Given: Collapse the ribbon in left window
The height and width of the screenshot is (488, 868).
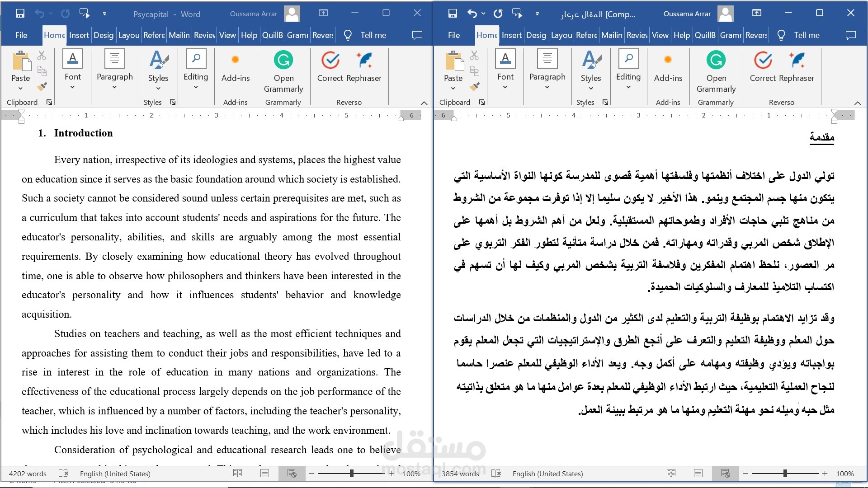Looking at the screenshot, I should (x=424, y=103).
